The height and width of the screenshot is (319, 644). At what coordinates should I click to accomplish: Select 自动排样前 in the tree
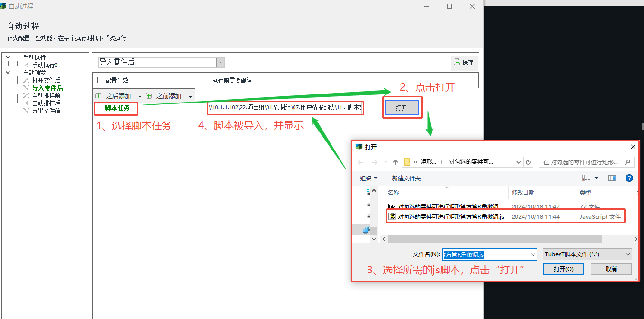pos(46,95)
